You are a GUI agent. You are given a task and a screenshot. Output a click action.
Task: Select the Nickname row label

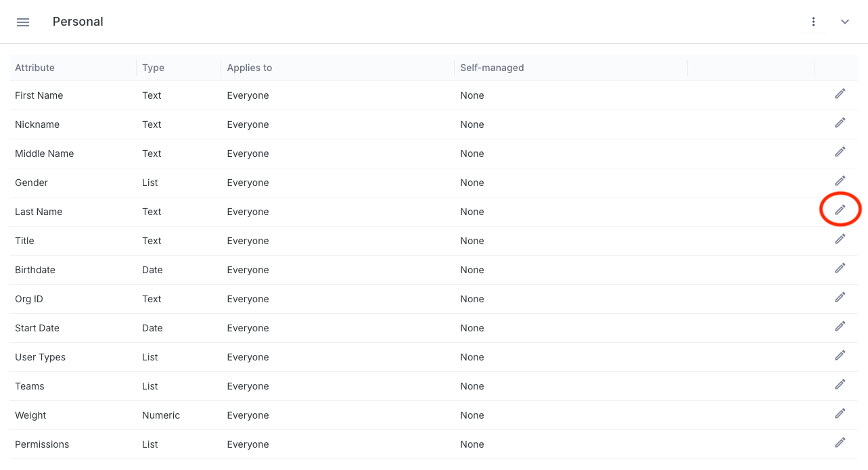click(x=37, y=124)
